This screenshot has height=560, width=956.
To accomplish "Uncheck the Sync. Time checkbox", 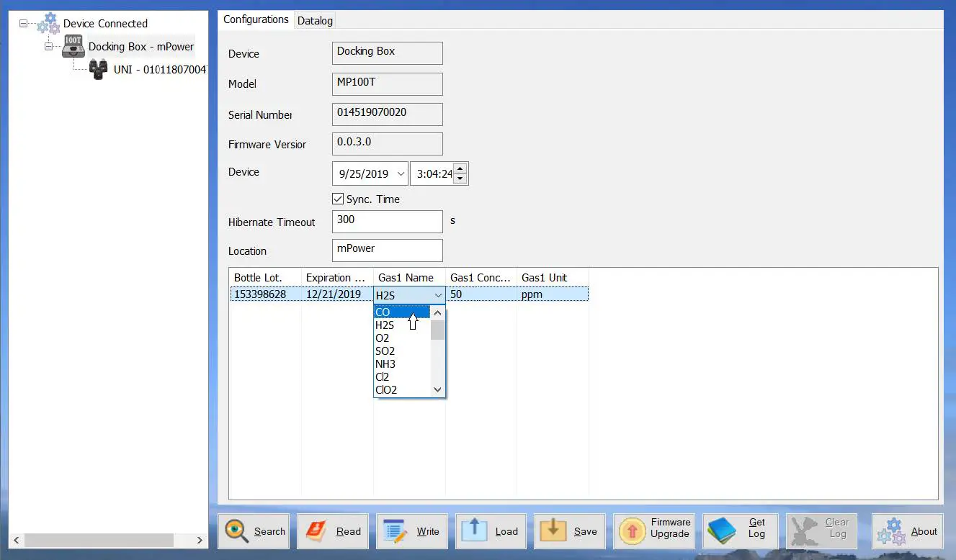I will pos(337,199).
